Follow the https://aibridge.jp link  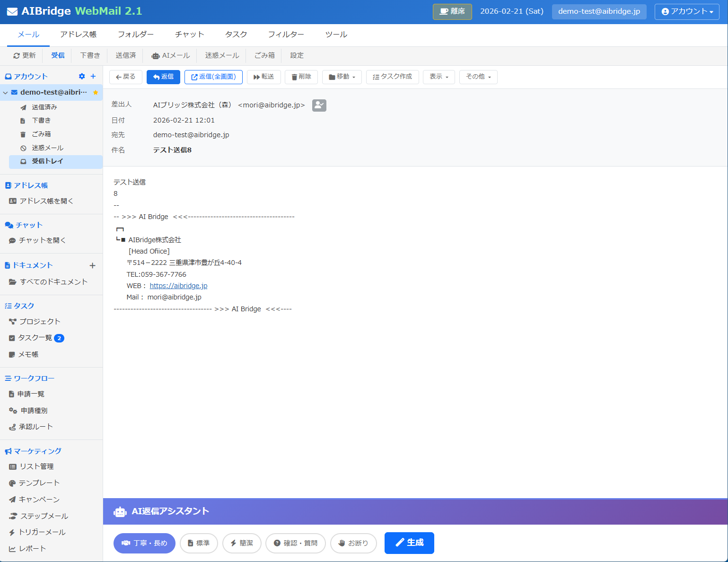178,286
